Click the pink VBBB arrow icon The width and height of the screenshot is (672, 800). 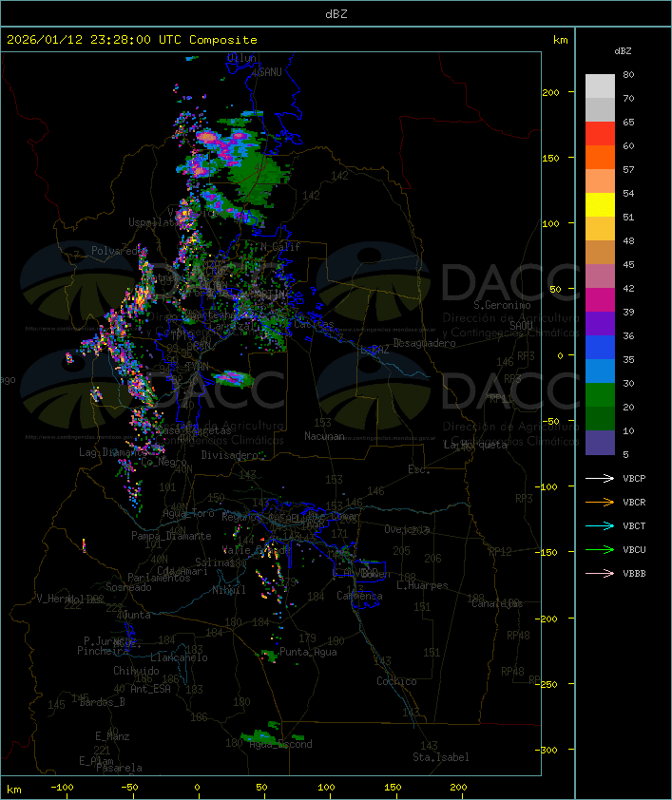pos(600,573)
